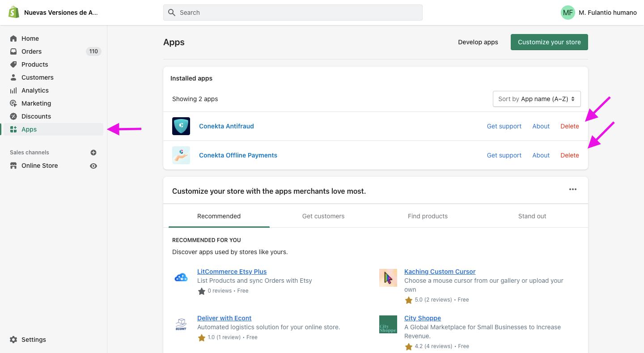Image resolution: width=644 pixels, height=353 pixels.
Task: Delete the Conekta Antifraud app
Action: tap(570, 126)
